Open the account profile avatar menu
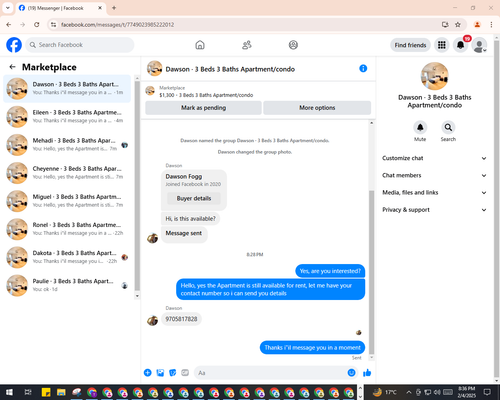The height and width of the screenshot is (400, 500). pyautogui.click(x=479, y=45)
